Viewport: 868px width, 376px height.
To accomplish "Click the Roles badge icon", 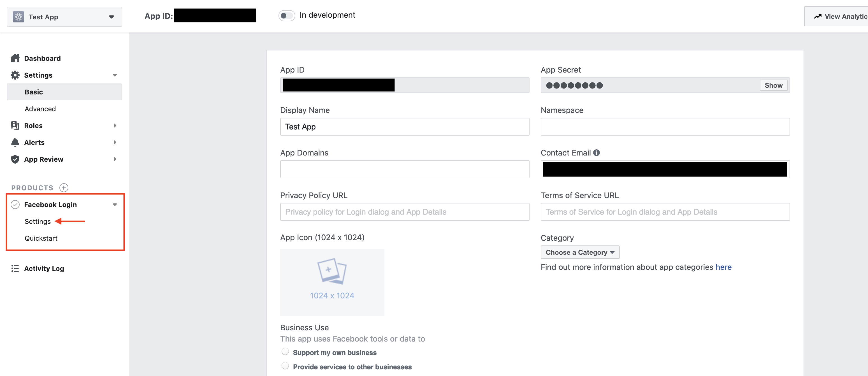I will click(x=15, y=125).
